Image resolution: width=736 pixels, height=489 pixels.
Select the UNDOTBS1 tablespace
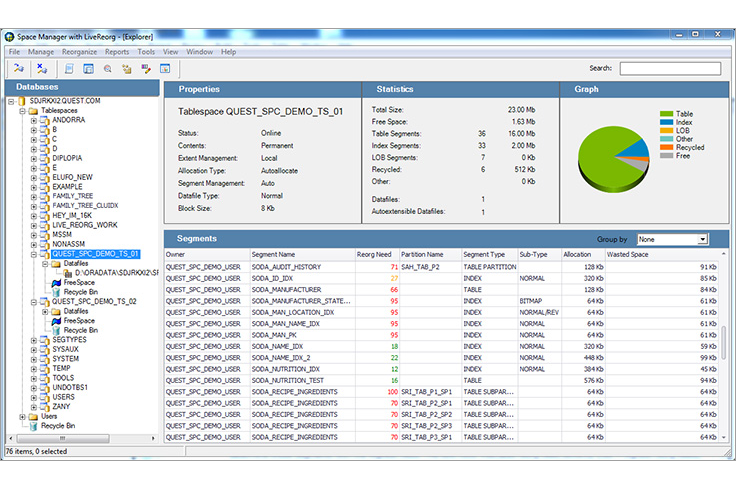tap(70, 388)
